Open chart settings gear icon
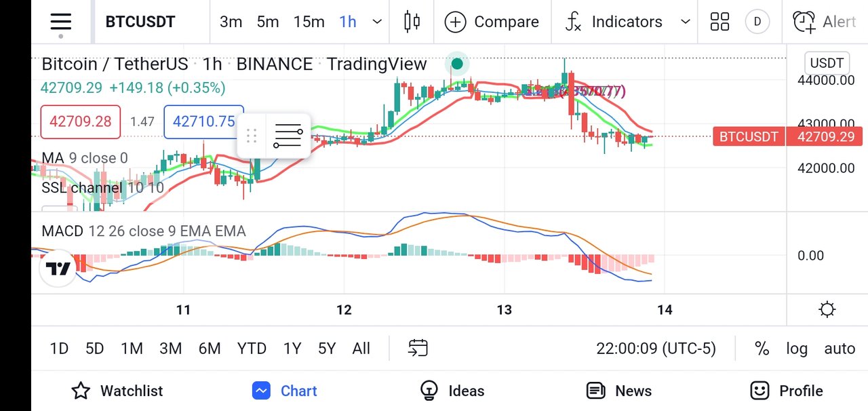Screen dimensions: 868x411 [x=827, y=310]
